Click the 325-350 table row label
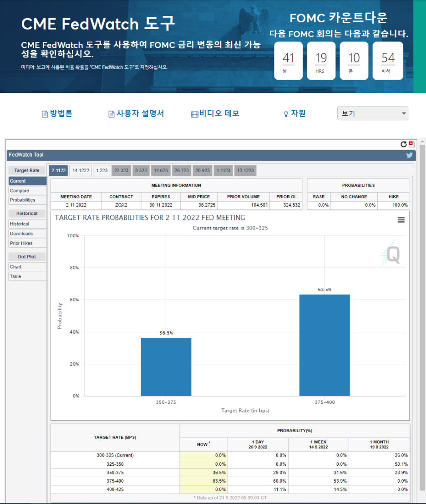426x504 pixels. (x=115, y=464)
